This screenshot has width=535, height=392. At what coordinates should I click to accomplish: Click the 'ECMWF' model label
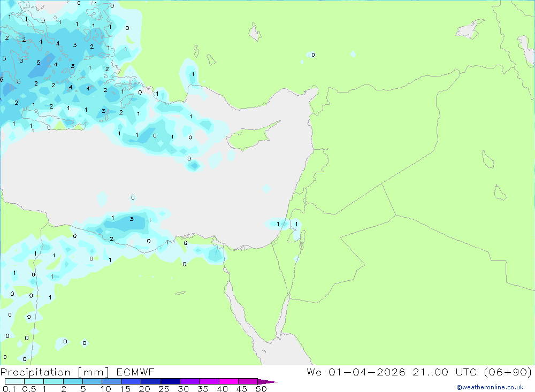(135, 372)
